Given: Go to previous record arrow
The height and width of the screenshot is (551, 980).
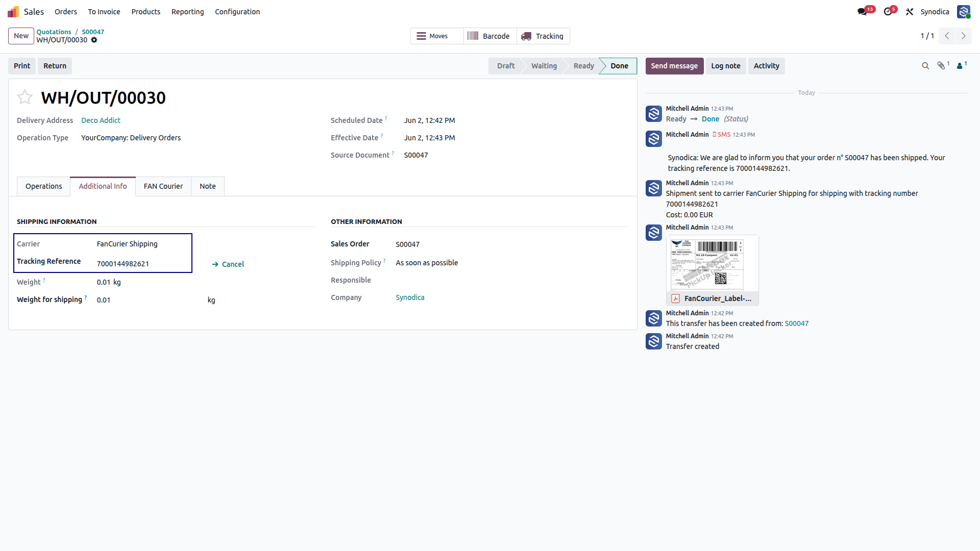Looking at the screenshot, I should 947,36.
